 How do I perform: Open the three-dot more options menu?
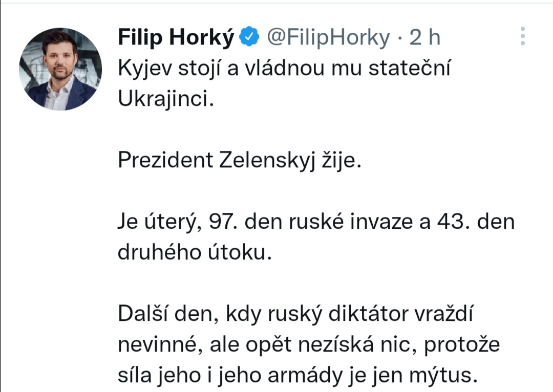coord(522,36)
